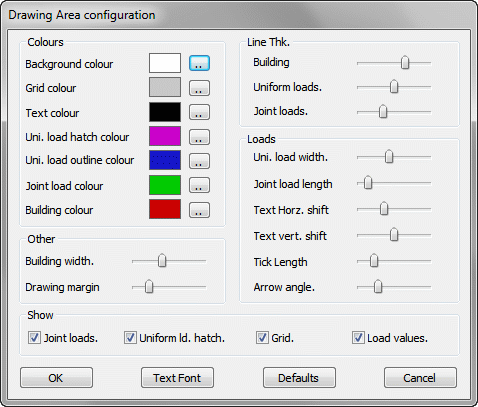Toggle the Joint loads checkbox
Image resolution: width=478 pixels, height=407 pixels.
point(34,338)
